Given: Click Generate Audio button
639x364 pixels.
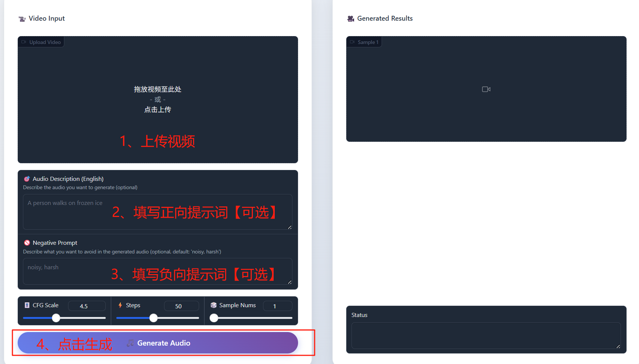Looking at the screenshot, I should tap(158, 343).
